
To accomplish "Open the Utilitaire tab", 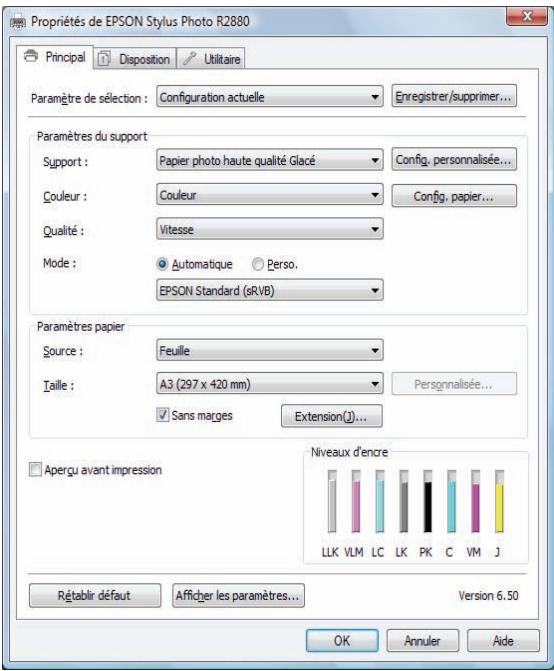I will (211, 59).
